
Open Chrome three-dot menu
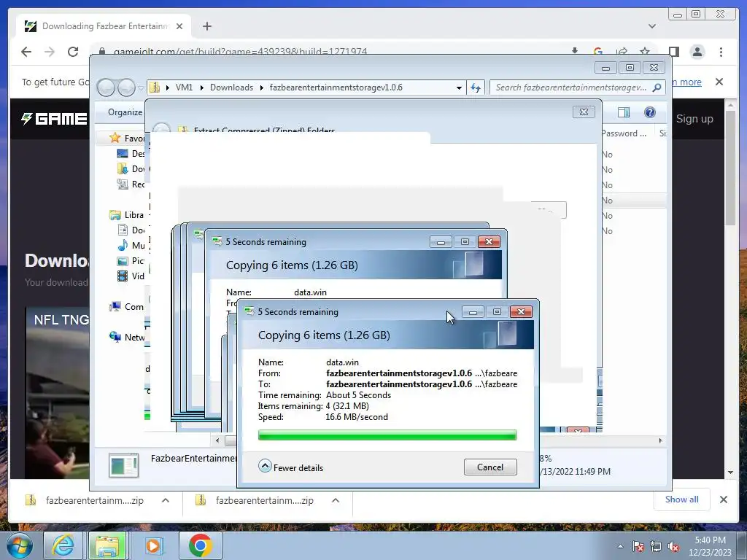tap(721, 52)
